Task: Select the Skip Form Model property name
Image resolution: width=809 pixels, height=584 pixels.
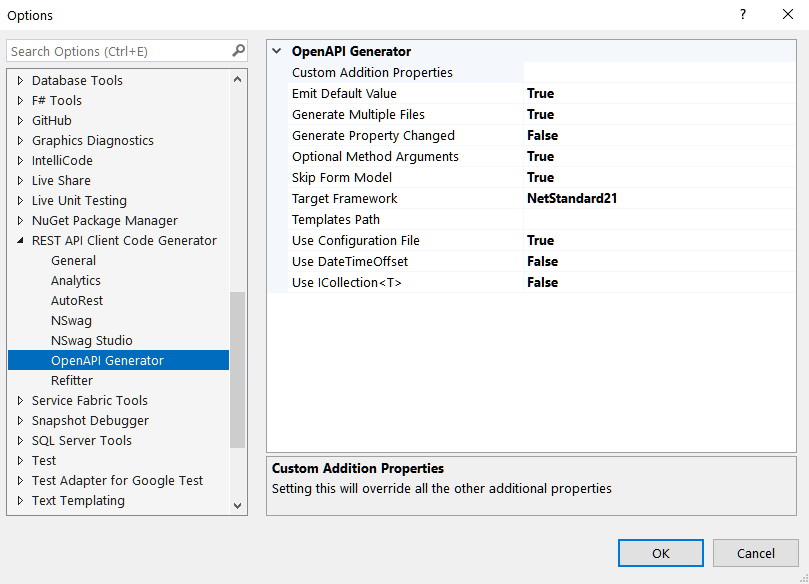Action: pyautogui.click(x=342, y=177)
